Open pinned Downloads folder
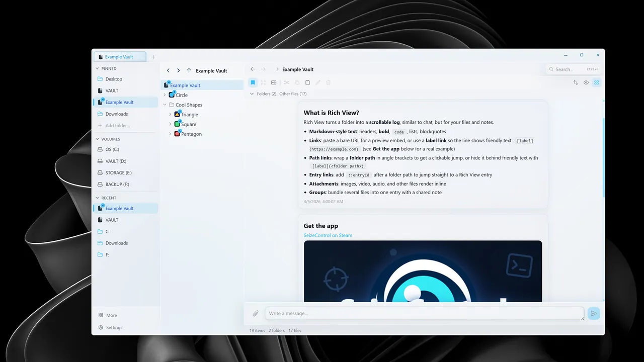 coord(125,114)
